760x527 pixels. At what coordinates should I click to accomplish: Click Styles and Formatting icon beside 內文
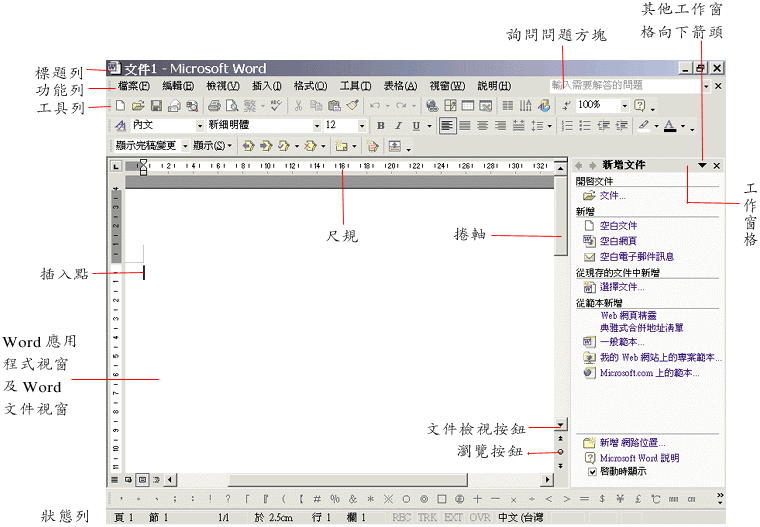click(120, 126)
